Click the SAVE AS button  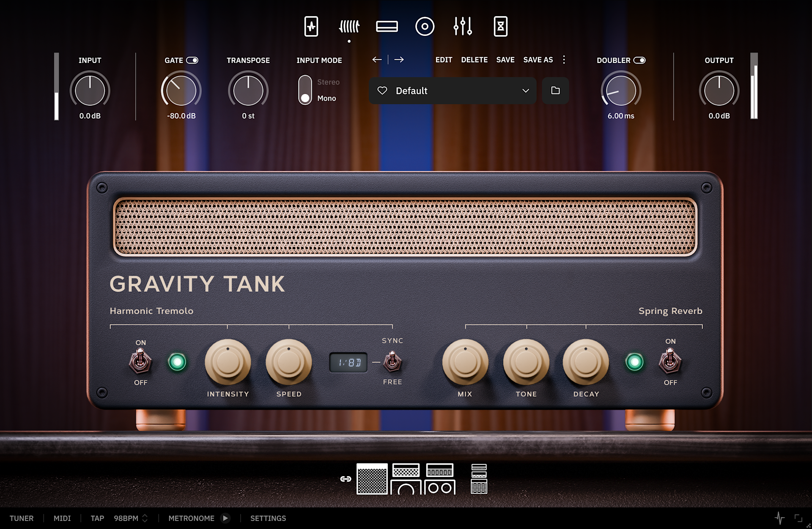click(538, 60)
